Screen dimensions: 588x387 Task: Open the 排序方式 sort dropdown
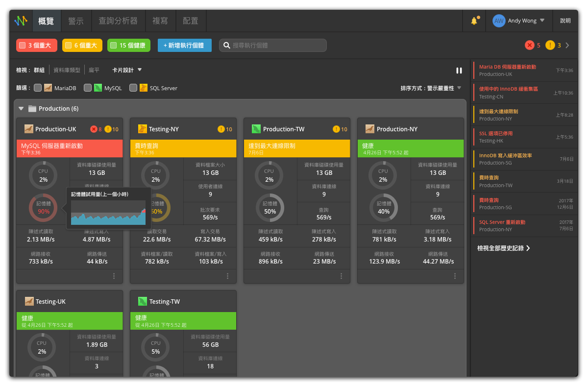pyautogui.click(x=431, y=88)
